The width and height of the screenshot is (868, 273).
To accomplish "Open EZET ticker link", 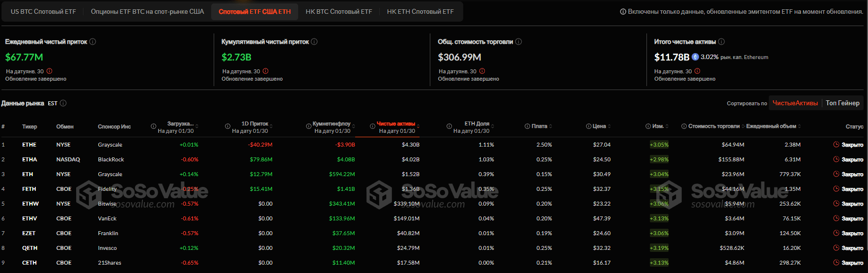I will [x=28, y=233].
